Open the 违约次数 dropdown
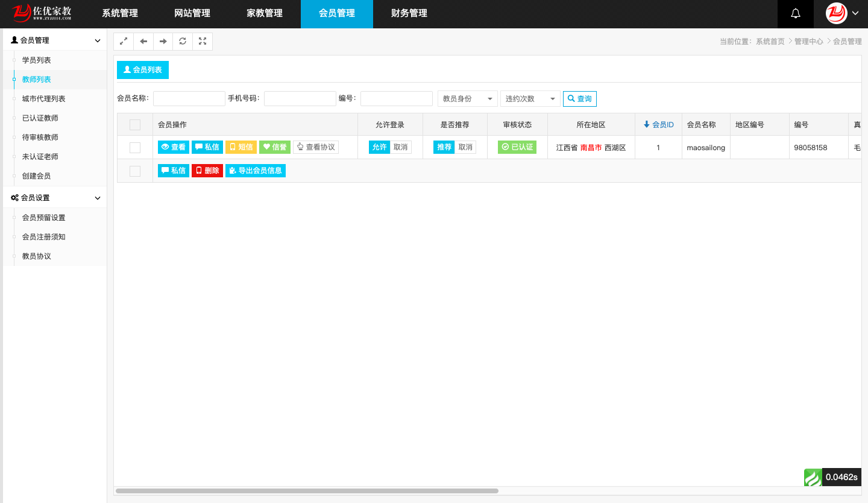 pos(530,99)
